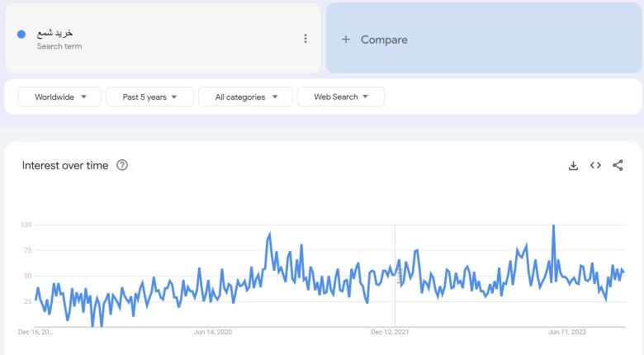Click the Dec 12, 2021 axis date

pyautogui.click(x=391, y=332)
